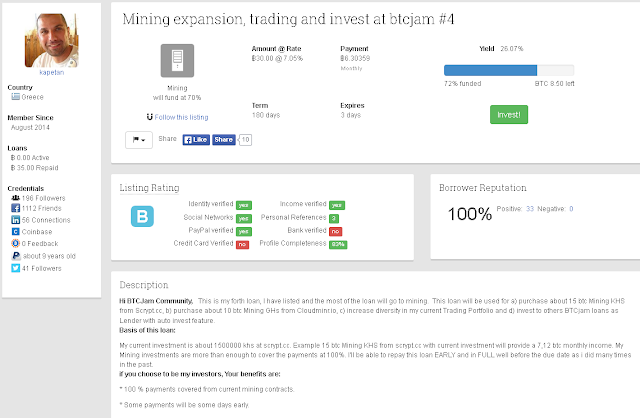
Task: Click the will fund at 70% text
Action: [x=177, y=98]
